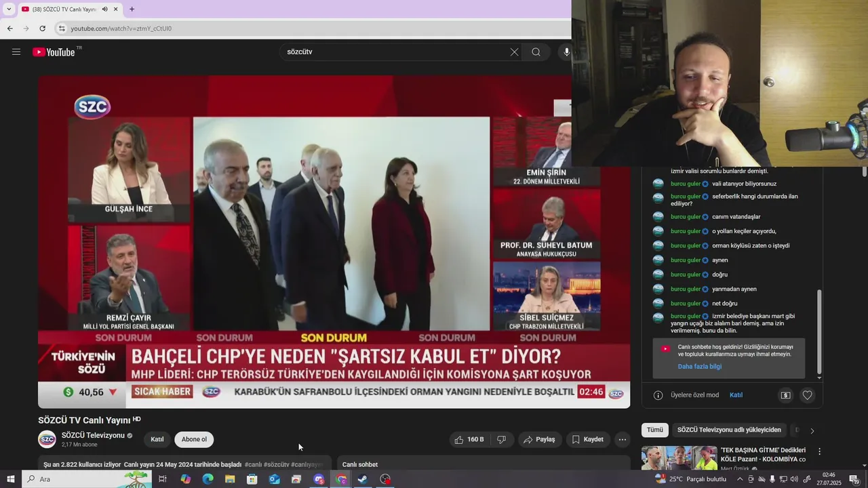
Task: Open TEK BAŞINA GİTME video thumbnail
Action: (679, 457)
